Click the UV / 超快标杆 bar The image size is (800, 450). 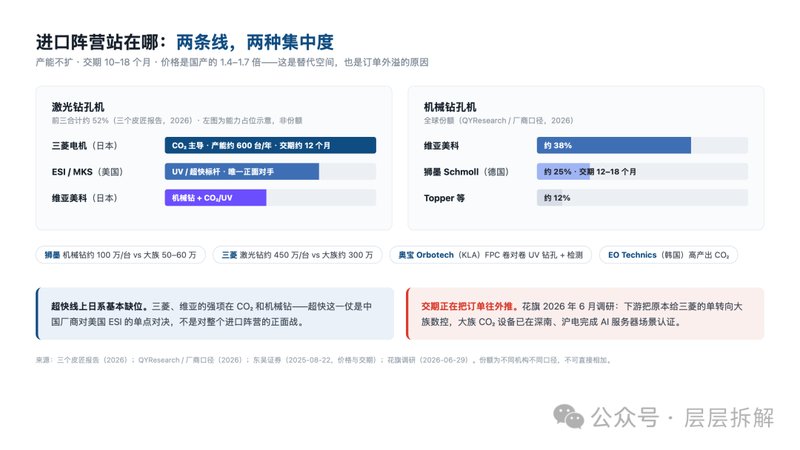(242, 171)
